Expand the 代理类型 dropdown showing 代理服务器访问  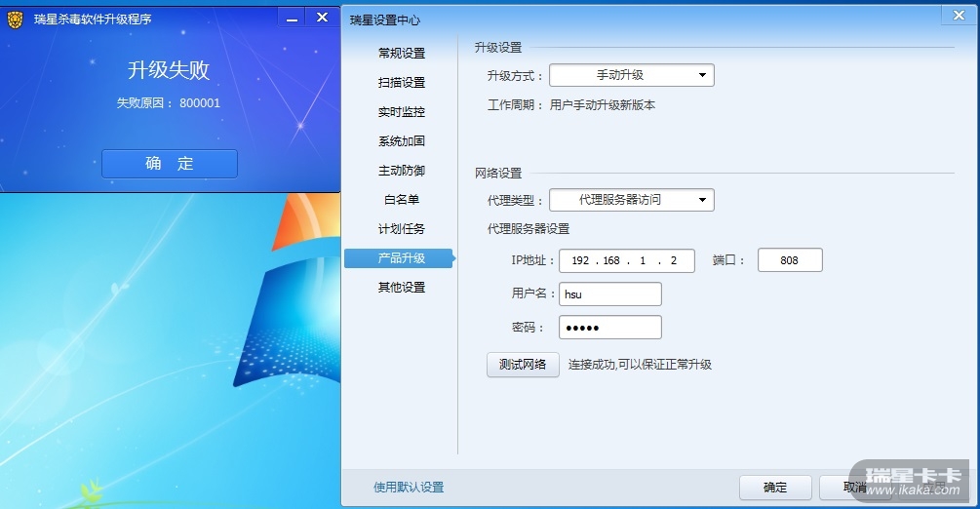tap(631, 200)
